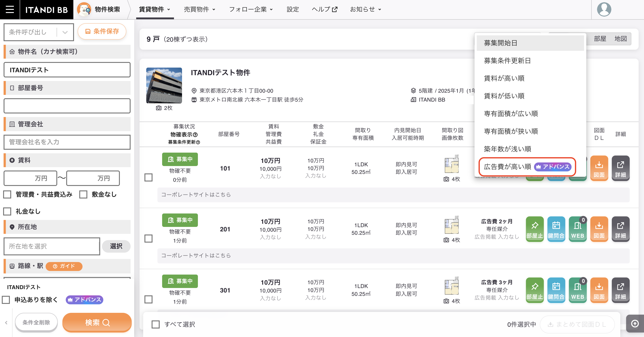Choose 募集条件更新日 sort option

click(x=530, y=61)
